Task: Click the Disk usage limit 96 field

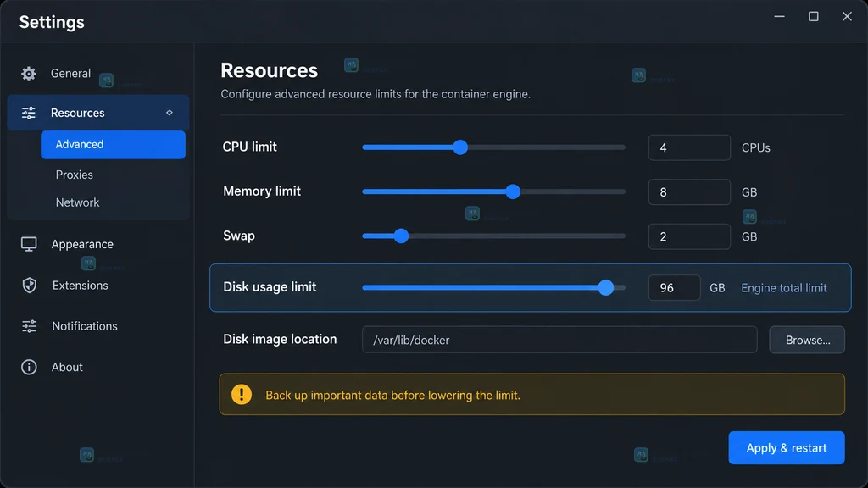Action: tap(674, 288)
